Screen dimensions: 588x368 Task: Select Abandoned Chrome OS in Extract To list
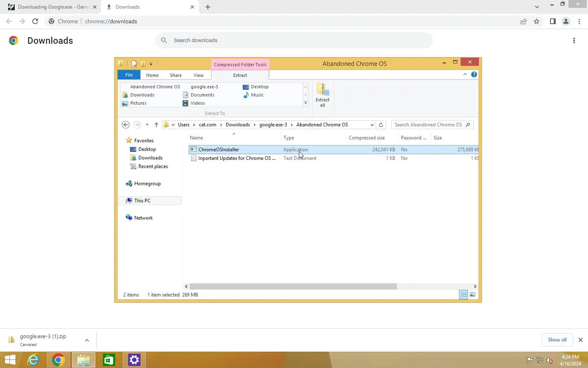pos(155,87)
